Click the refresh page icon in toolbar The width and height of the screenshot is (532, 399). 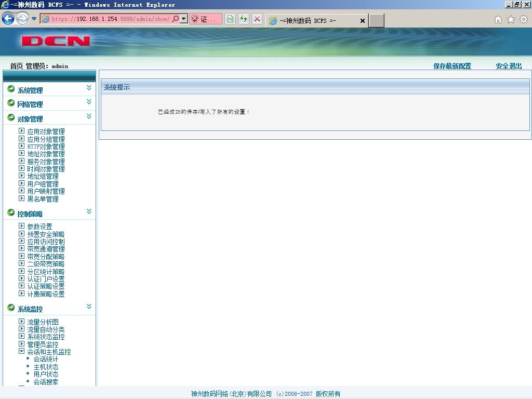tap(244, 19)
